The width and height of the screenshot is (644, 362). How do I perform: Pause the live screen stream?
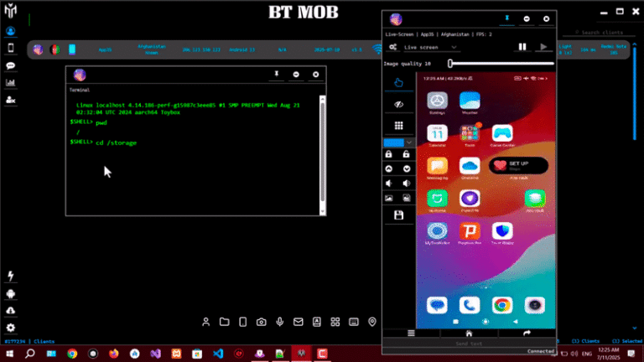522,47
